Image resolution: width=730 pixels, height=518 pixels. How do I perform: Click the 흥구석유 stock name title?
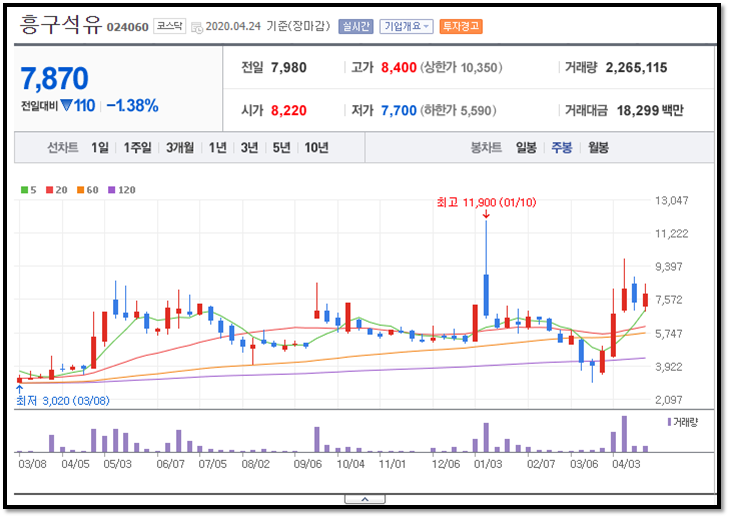click(61, 24)
